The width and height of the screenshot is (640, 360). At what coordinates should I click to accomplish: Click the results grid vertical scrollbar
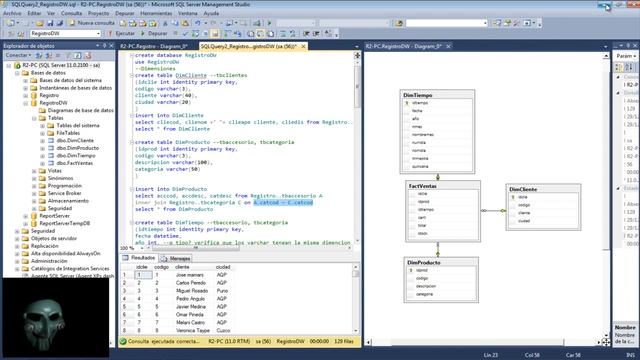tap(356, 299)
